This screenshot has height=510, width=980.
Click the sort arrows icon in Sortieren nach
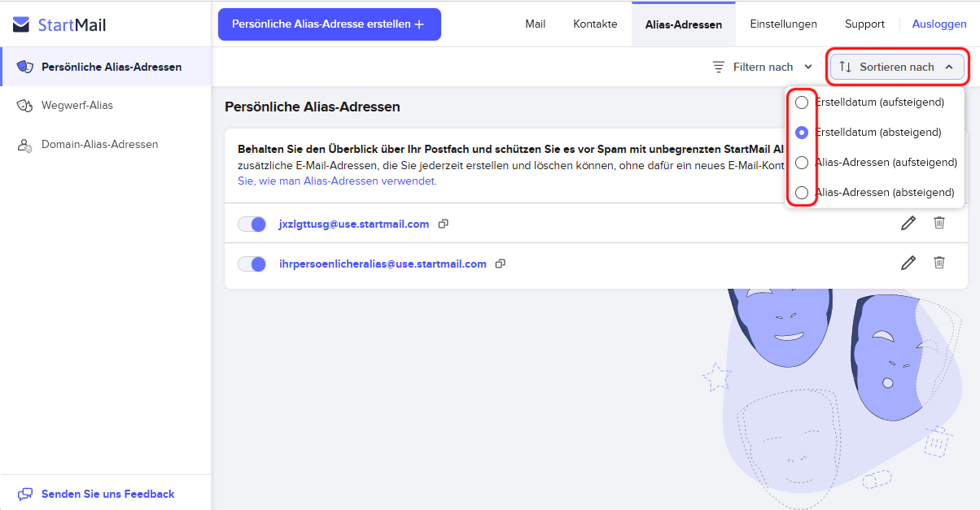[x=846, y=67]
